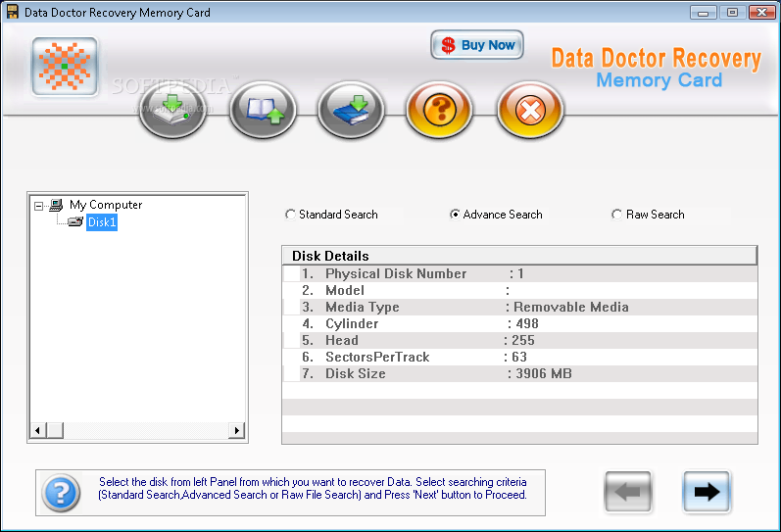Click the Media Type row
The image size is (781, 532).
(519, 307)
